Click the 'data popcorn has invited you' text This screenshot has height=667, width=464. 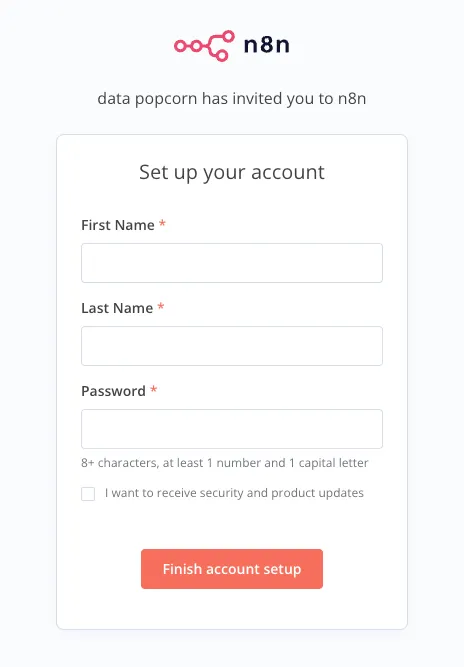coord(232,99)
